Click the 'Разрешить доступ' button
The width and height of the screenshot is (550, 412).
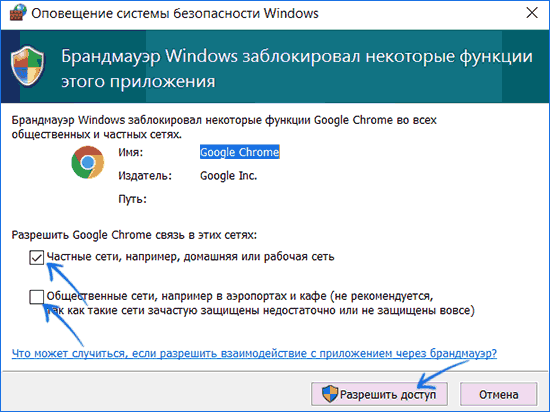click(x=379, y=394)
